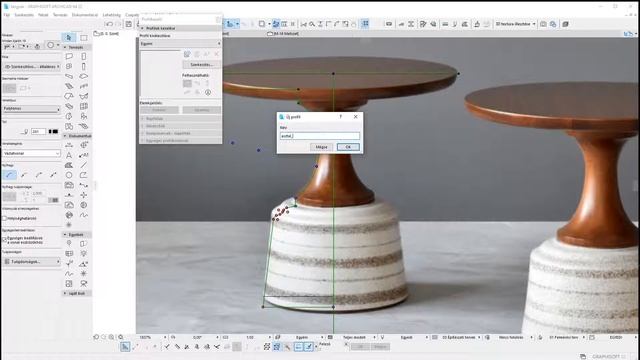Click the Név text field in profile dialog
This screenshot has width=640, height=360.
pyautogui.click(x=320, y=136)
